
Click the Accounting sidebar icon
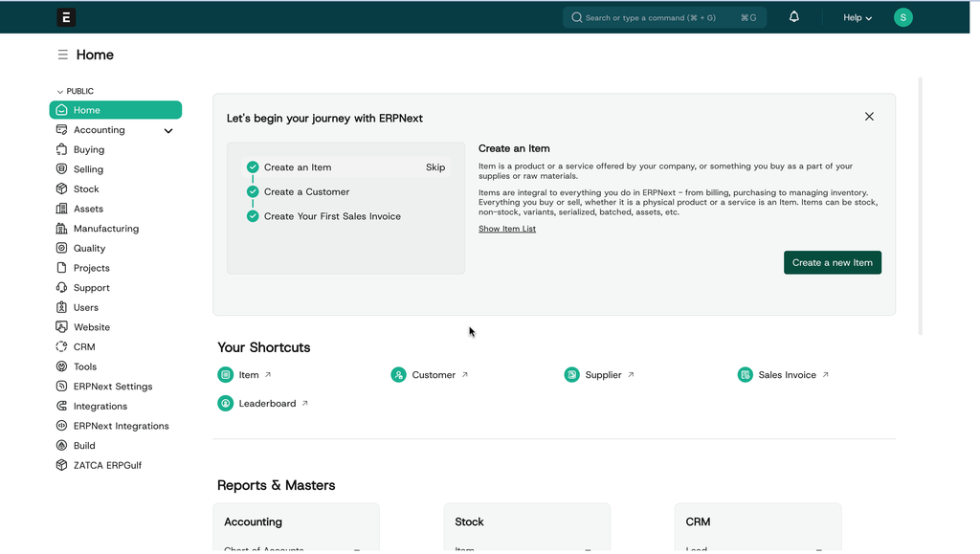click(61, 130)
